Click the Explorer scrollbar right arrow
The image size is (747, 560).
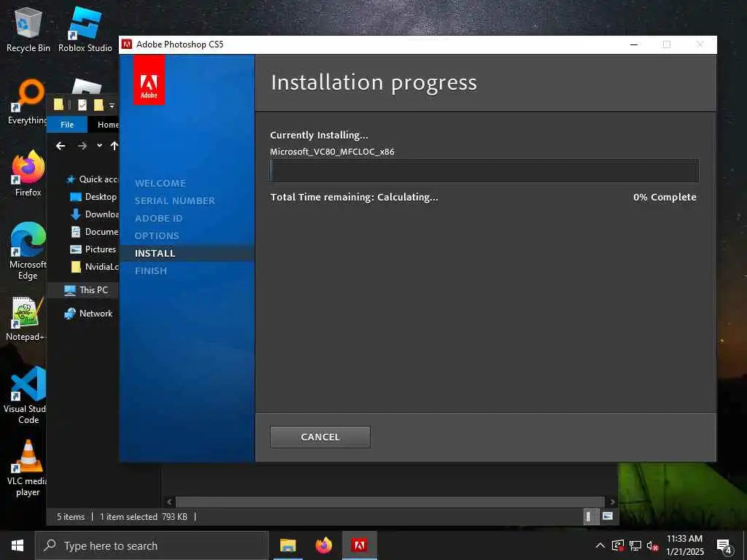[612, 502]
